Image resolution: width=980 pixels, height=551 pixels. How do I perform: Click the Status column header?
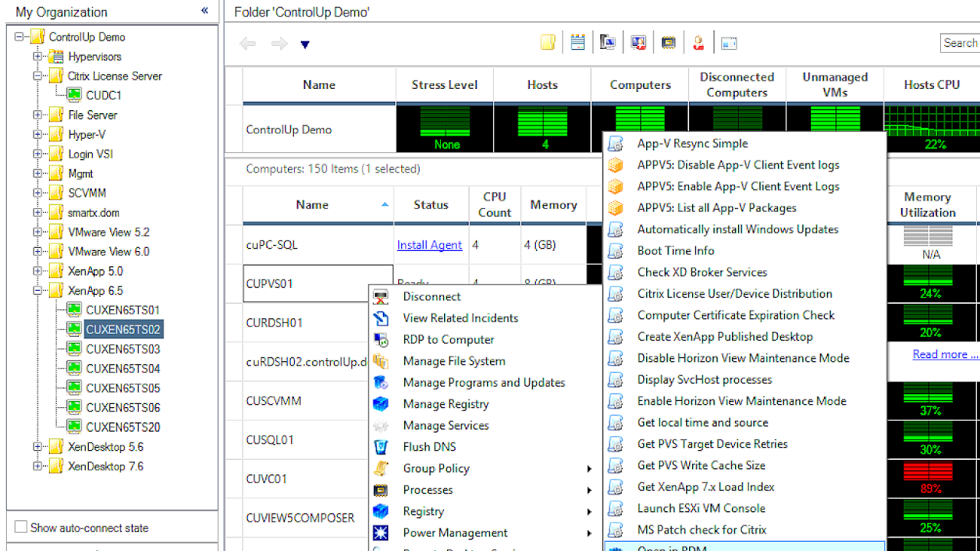[x=431, y=205]
